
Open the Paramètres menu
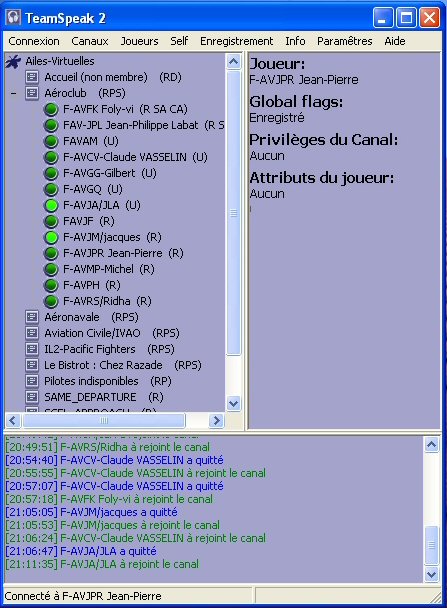tap(344, 41)
